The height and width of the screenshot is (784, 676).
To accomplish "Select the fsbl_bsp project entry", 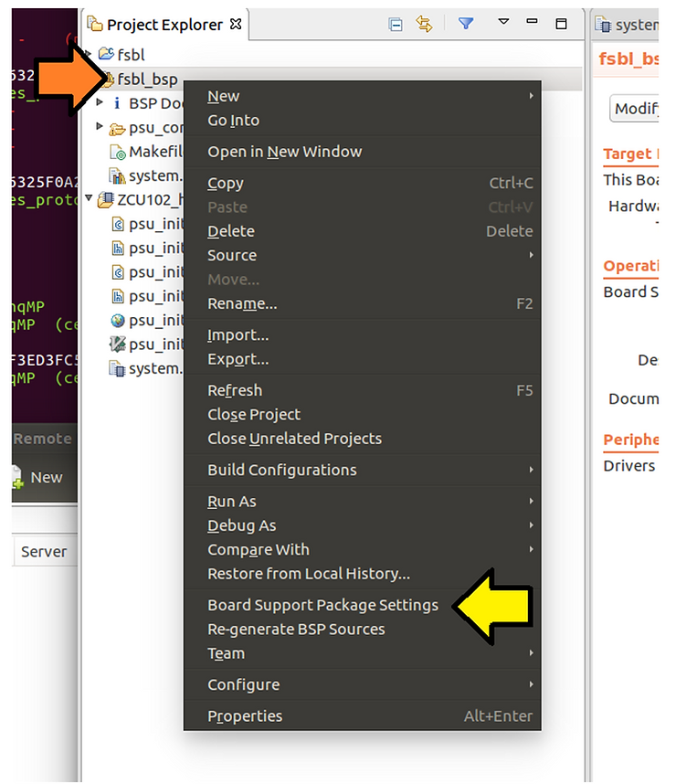I will [x=147, y=79].
